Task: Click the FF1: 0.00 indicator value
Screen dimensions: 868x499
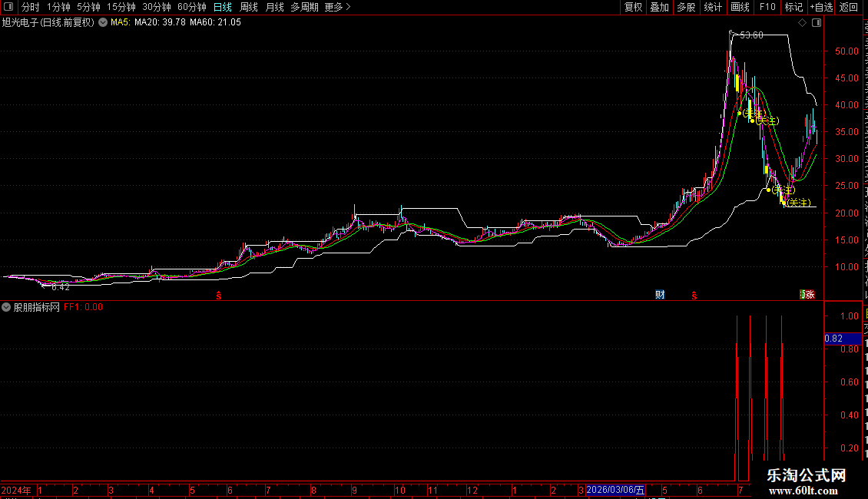Action: tap(83, 307)
